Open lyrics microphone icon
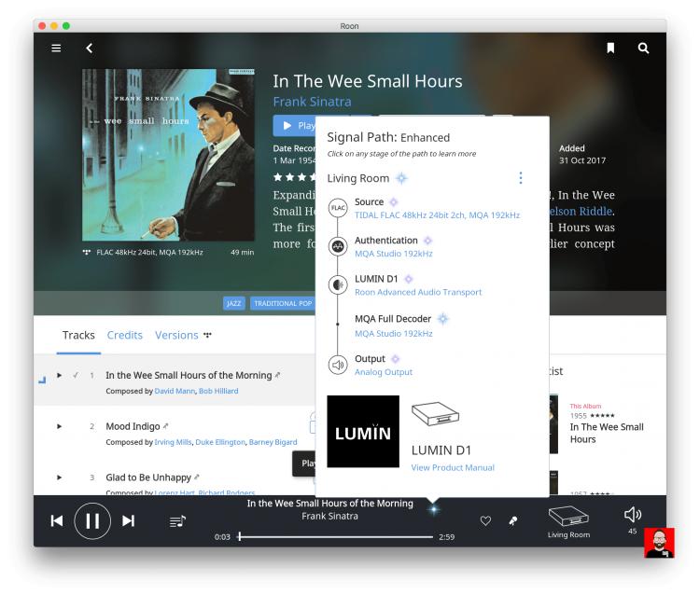The image size is (700, 595). click(513, 520)
